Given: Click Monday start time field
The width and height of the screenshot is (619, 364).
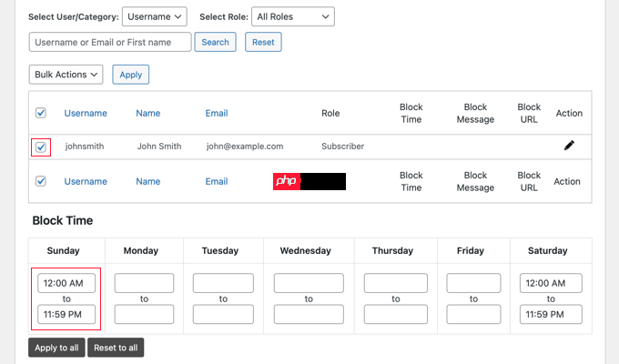Looking at the screenshot, I should pos(144,283).
